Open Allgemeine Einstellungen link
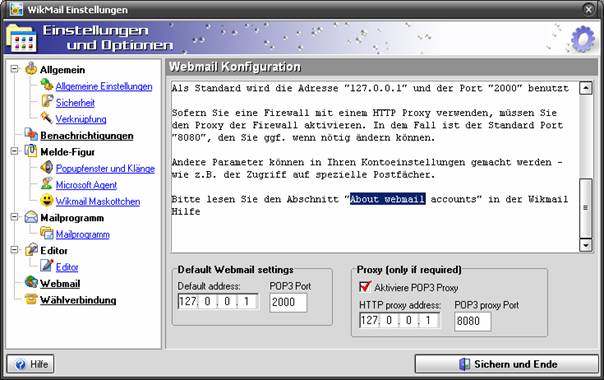The height and width of the screenshot is (380, 604). 104,86
